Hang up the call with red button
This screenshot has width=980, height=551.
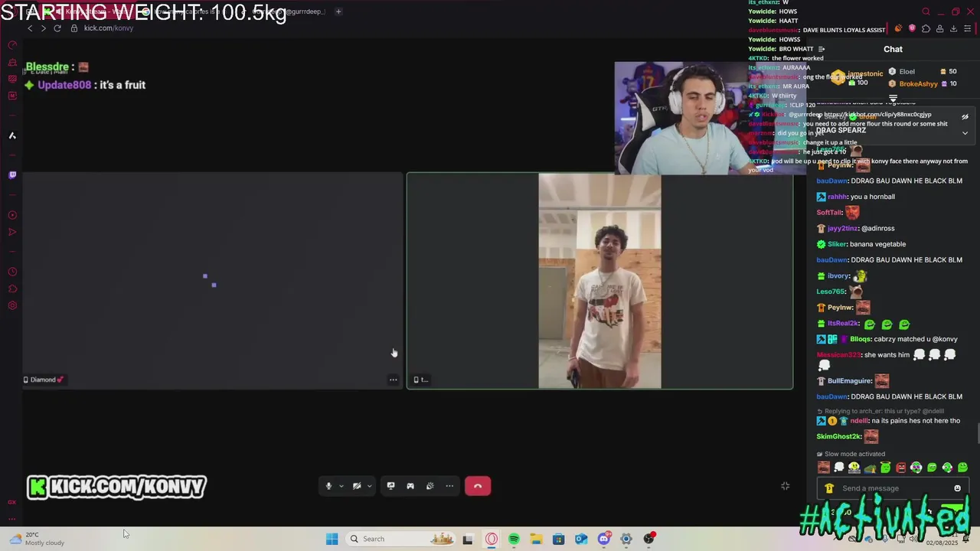click(x=478, y=486)
